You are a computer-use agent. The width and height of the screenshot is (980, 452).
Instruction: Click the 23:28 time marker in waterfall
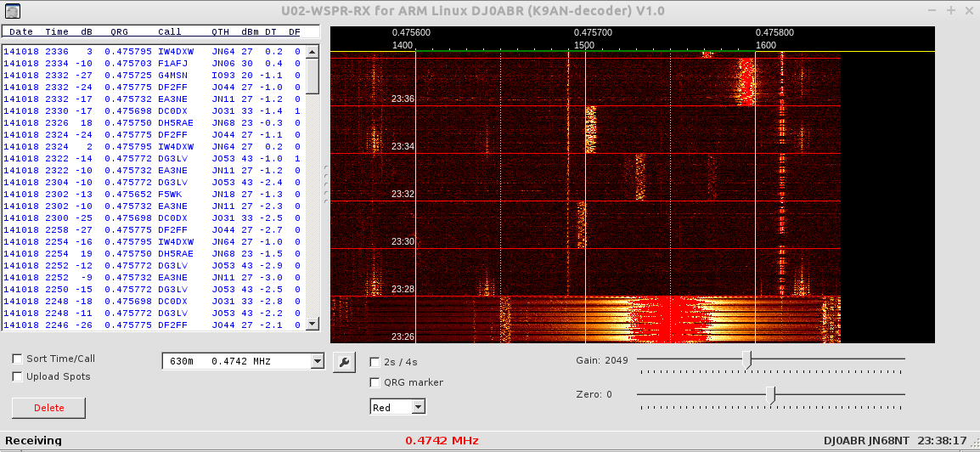[x=403, y=289]
